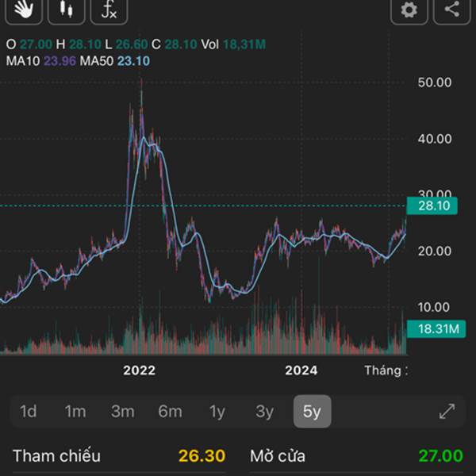This screenshot has width=476, height=476.
Task: Click the 18.31M volume label
Action: pos(436,328)
